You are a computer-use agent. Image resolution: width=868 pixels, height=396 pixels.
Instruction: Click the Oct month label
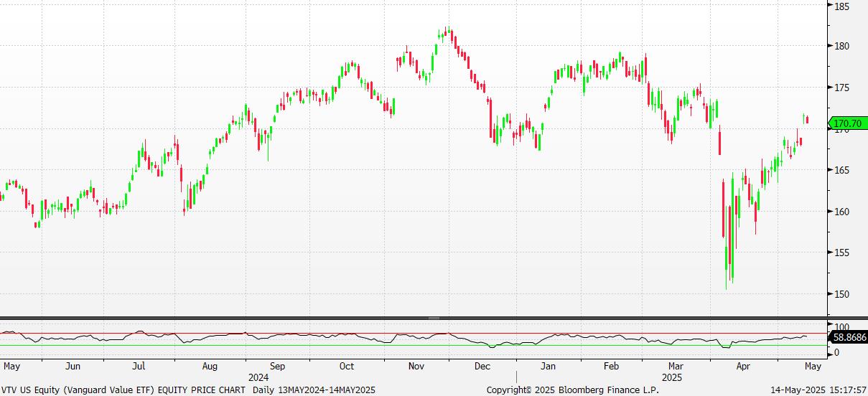coord(347,366)
